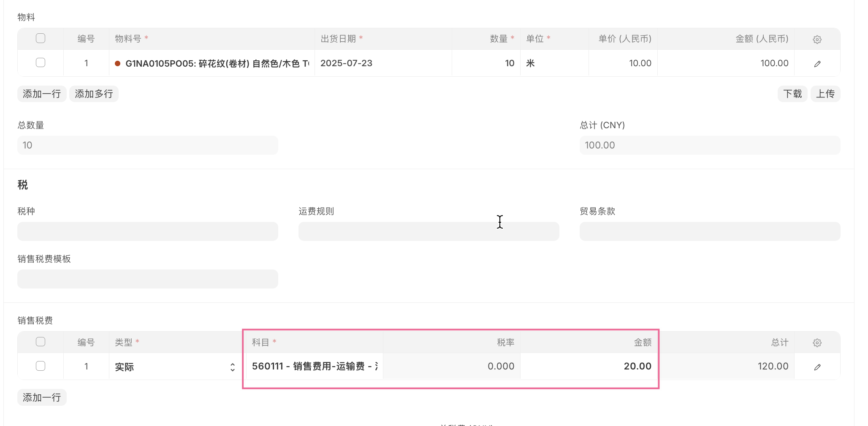Screen dimensions: 868x426
Task: Open the 税种 selection field
Action: (x=147, y=231)
